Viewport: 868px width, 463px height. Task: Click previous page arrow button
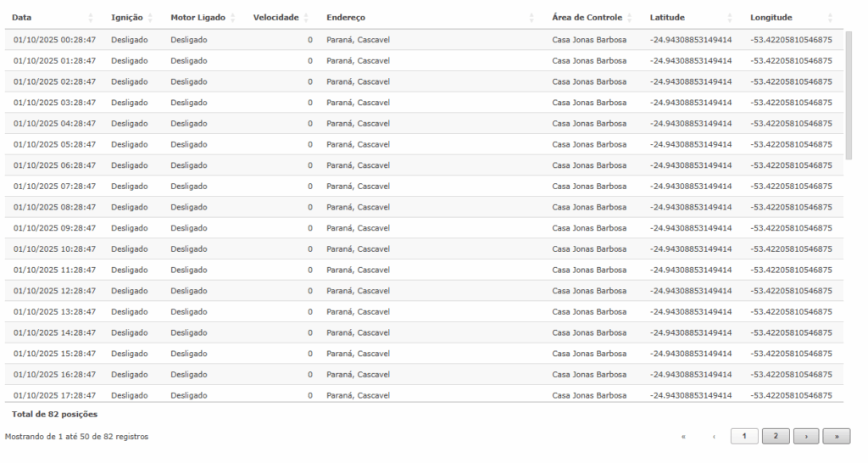coord(714,436)
